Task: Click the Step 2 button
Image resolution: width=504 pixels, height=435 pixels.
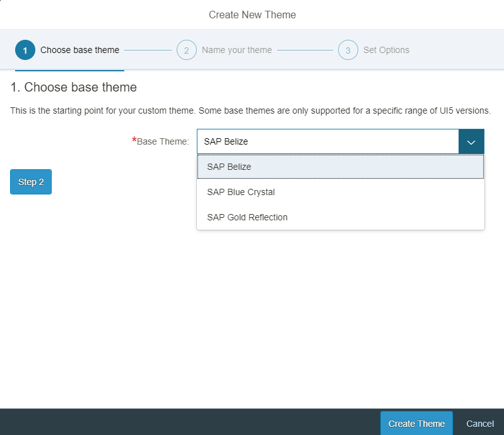Action: point(31,182)
